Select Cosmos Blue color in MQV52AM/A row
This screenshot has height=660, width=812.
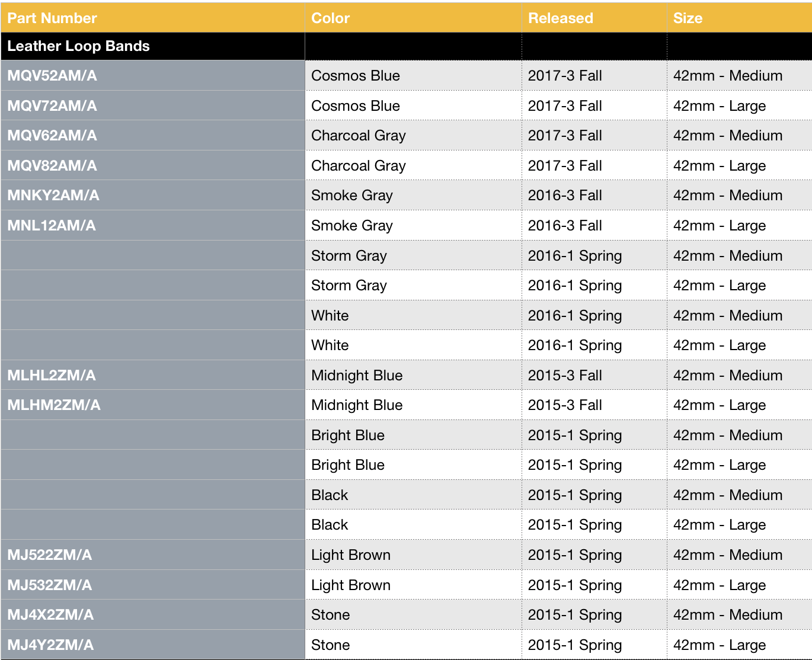click(x=356, y=76)
